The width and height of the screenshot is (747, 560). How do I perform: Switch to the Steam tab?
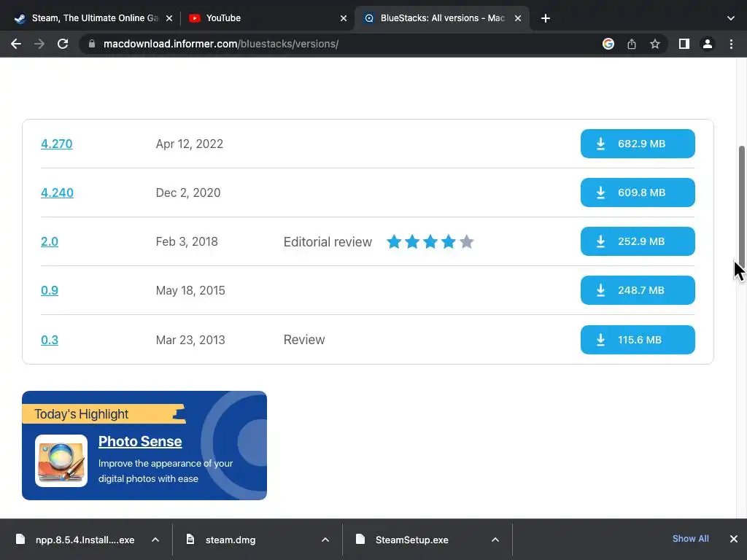93,18
